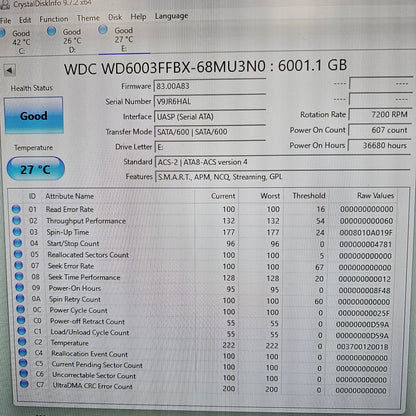Click the Standard field ACS-2
This screenshot has height=416, width=416.
283,162
